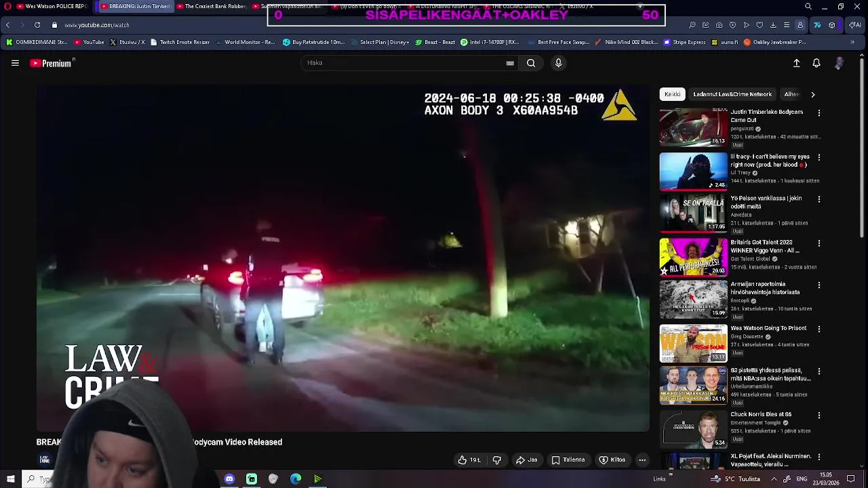
Task: Open Wes Watson Going To Prison title
Action: (x=768, y=328)
